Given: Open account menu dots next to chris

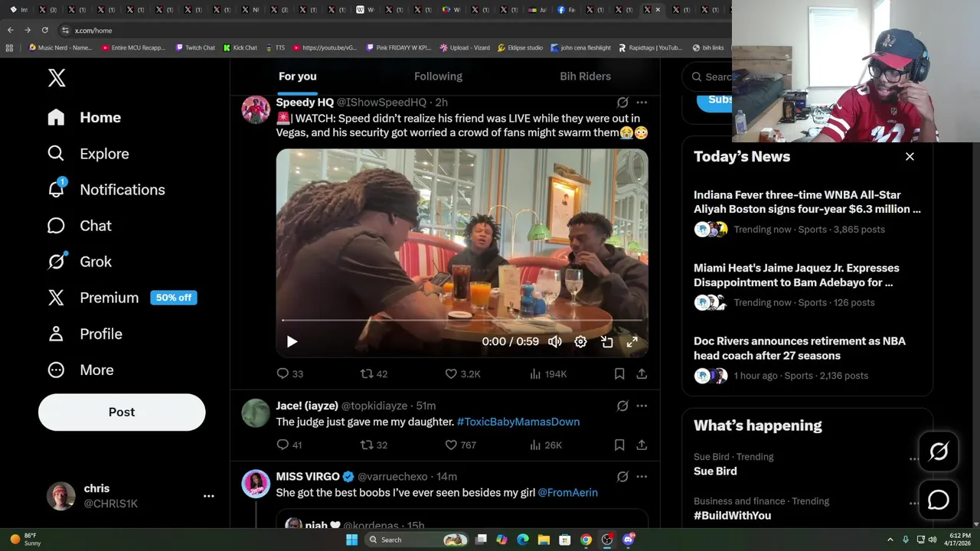Looking at the screenshot, I should [208, 496].
